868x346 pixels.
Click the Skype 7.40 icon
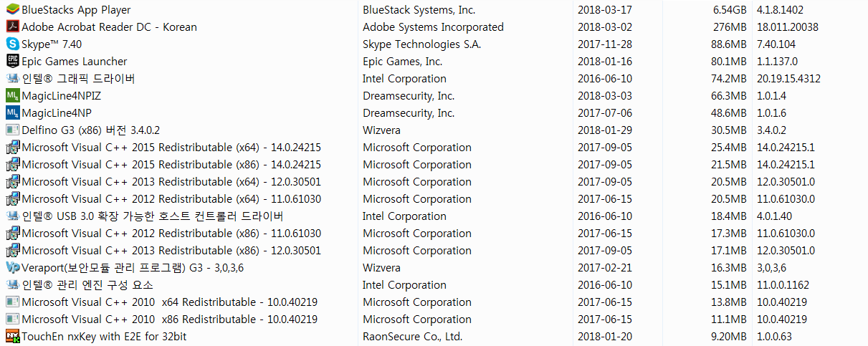point(12,44)
